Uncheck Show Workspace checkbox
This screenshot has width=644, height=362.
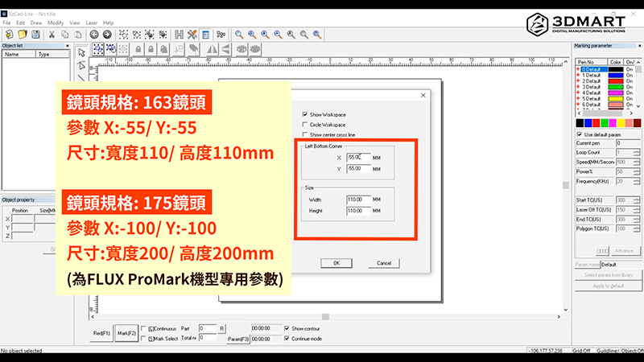[x=304, y=115]
